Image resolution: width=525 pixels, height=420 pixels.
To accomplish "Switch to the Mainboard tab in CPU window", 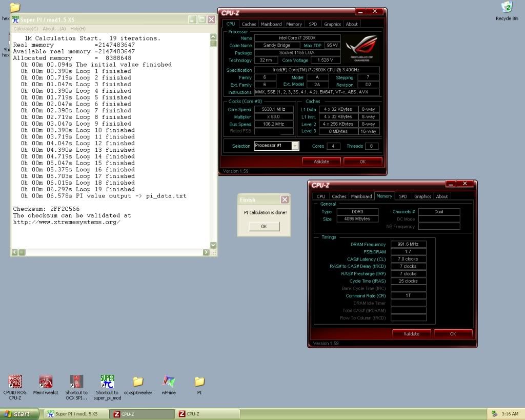I will click(x=271, y=24).
